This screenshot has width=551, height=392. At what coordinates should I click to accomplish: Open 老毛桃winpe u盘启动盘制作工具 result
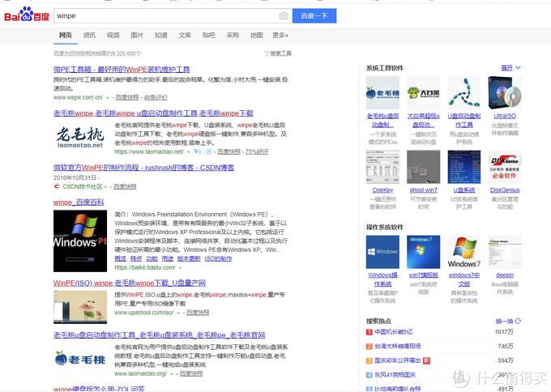coord(153,113)
